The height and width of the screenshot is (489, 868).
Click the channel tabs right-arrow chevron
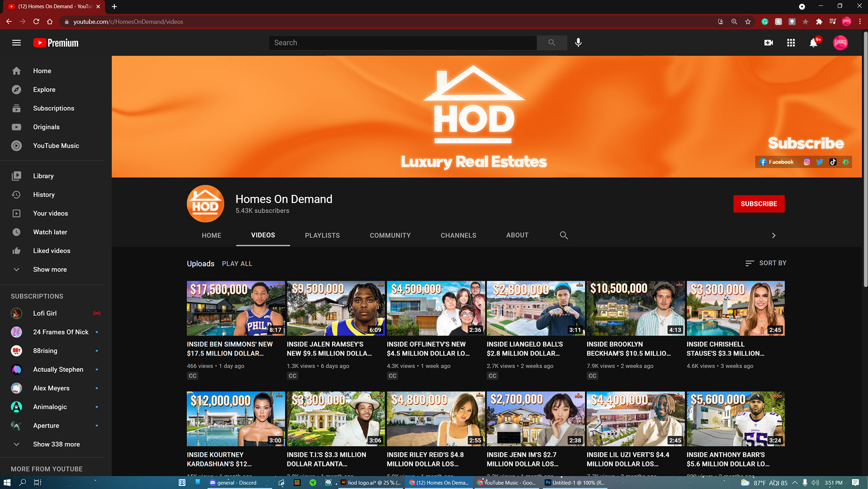pyautogui.click(x=774, y=235)
